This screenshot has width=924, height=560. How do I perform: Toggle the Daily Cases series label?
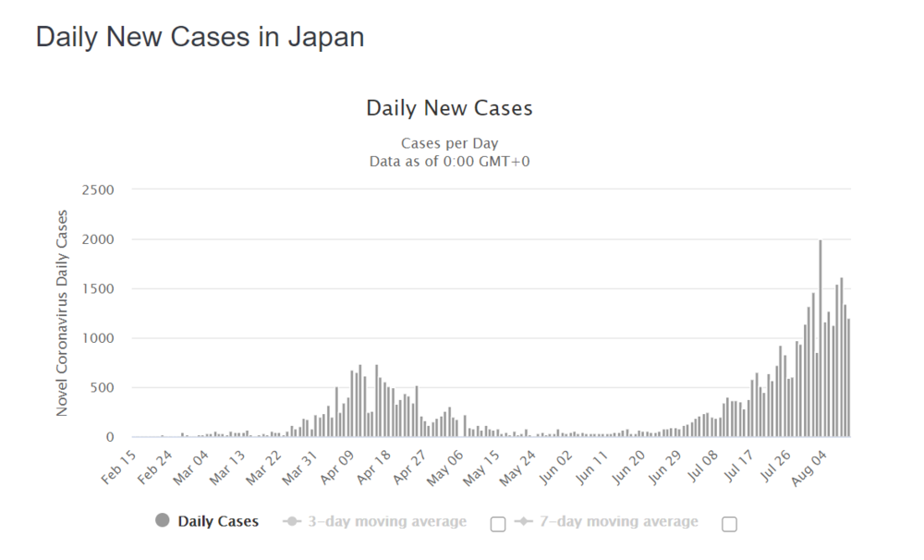[218, 521]
